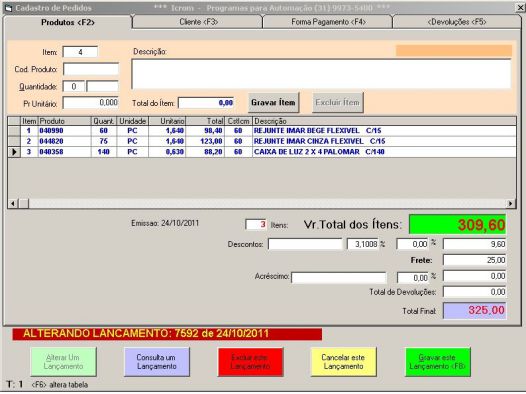Click the Unitario column header

(x=167, y=121)
